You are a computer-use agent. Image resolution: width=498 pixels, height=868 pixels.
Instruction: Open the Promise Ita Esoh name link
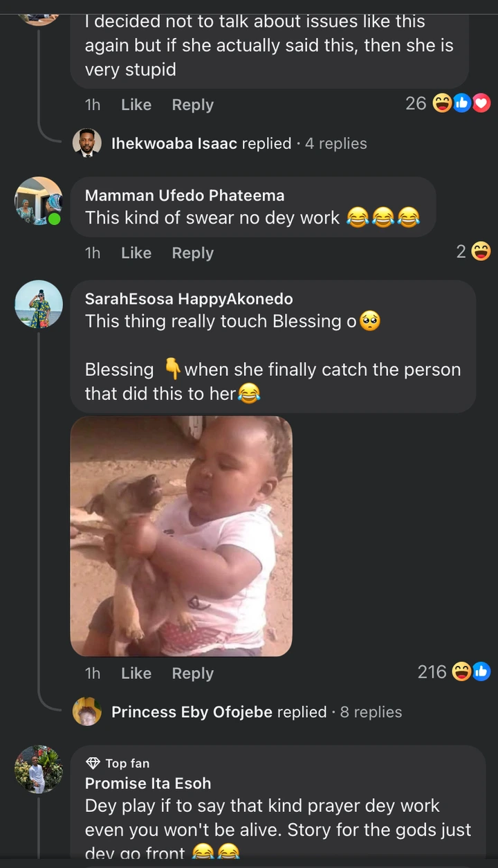[148, 784]
